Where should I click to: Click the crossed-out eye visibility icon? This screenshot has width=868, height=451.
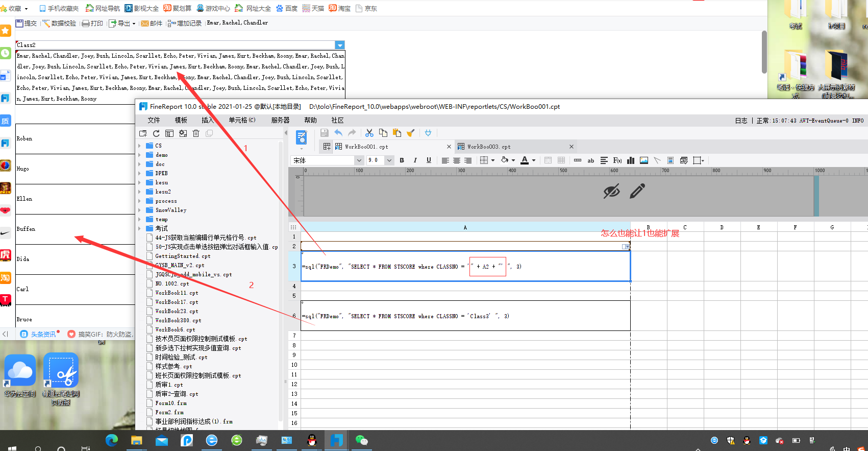point(611,192)
